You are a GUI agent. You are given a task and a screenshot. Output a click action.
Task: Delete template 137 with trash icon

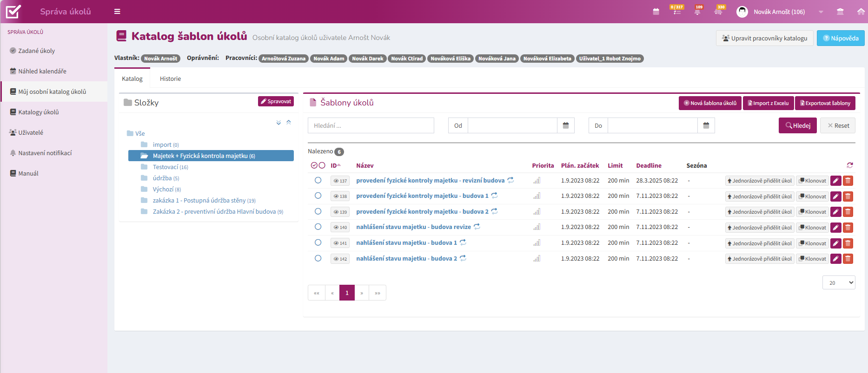coord(848,181)
